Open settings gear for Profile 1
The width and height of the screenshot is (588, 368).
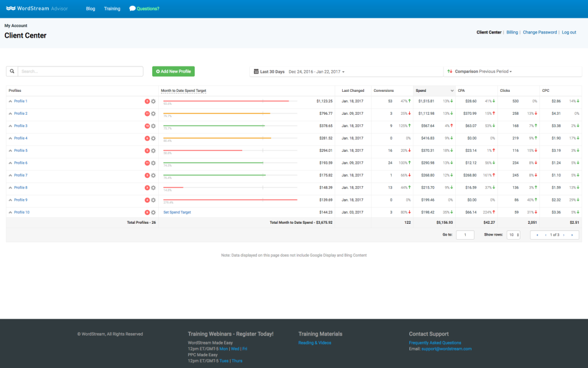[x=153, y=101]
